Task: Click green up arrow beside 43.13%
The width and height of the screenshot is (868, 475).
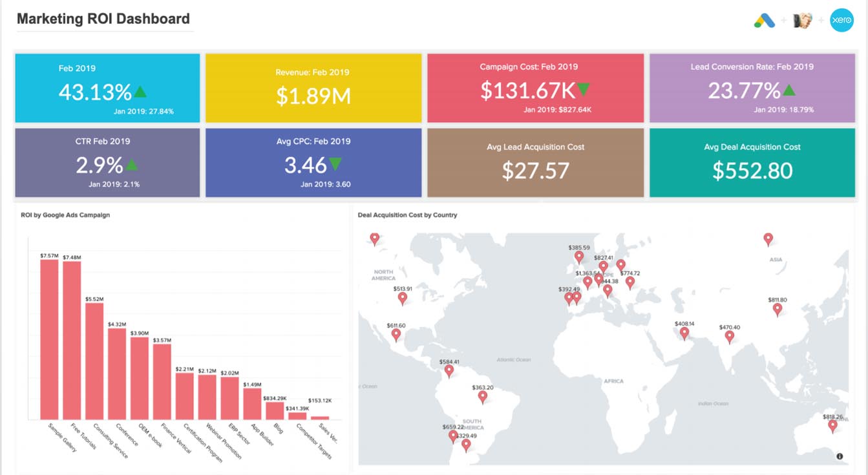Action: coord(140,91)
